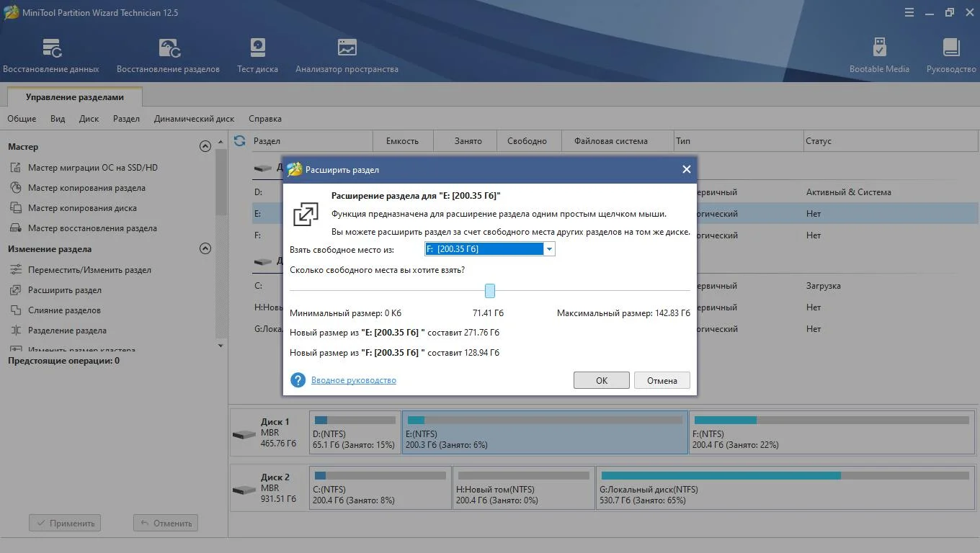Screen dimensions: 980x553
Task: Click the free space slider handle
Action: pyautogui.click(x=490, y=290)
